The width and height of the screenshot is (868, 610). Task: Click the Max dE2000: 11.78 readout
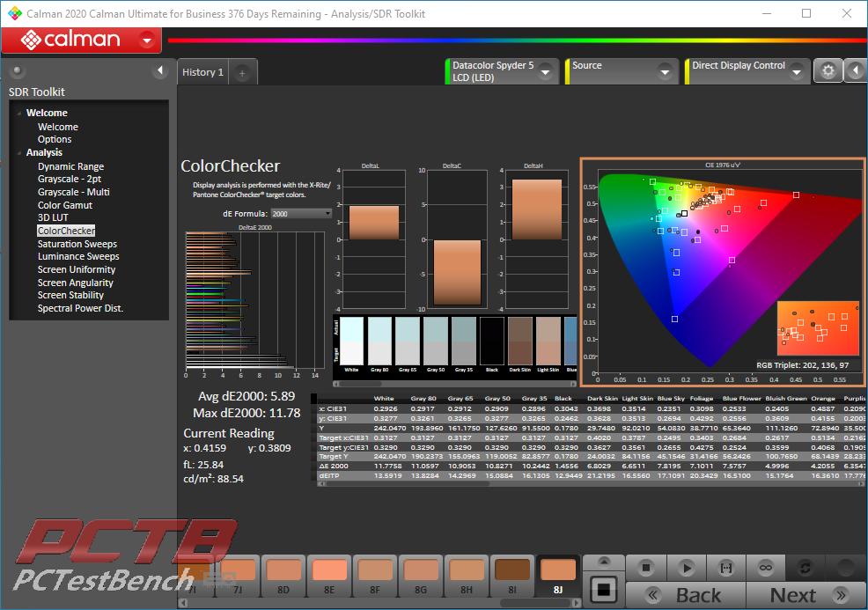246,413
